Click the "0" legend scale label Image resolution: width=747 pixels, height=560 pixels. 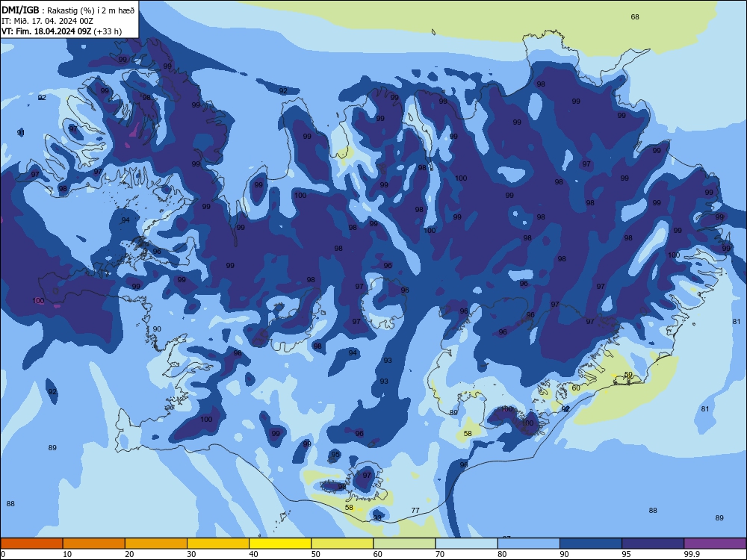(3, 554)
